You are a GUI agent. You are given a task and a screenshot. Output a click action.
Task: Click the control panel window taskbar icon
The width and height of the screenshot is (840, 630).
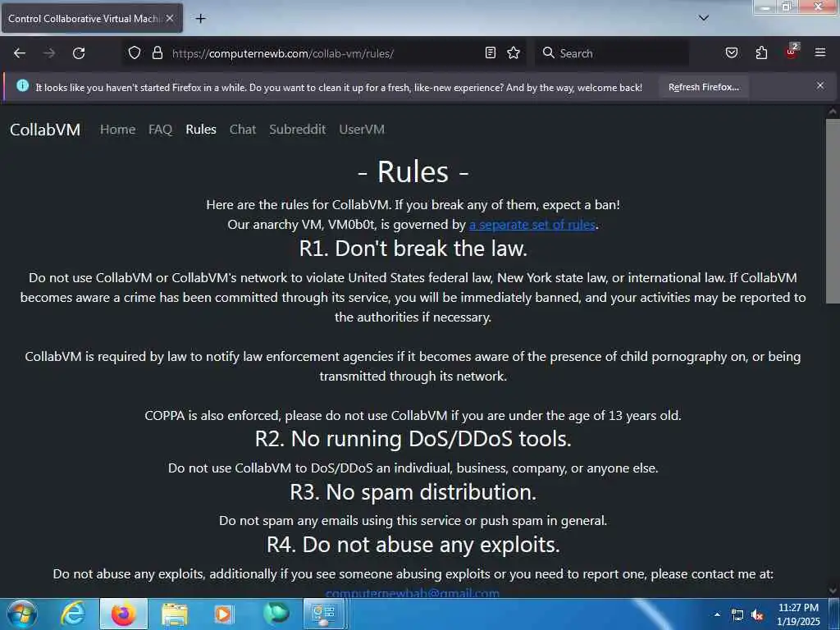tap(324, 614)
